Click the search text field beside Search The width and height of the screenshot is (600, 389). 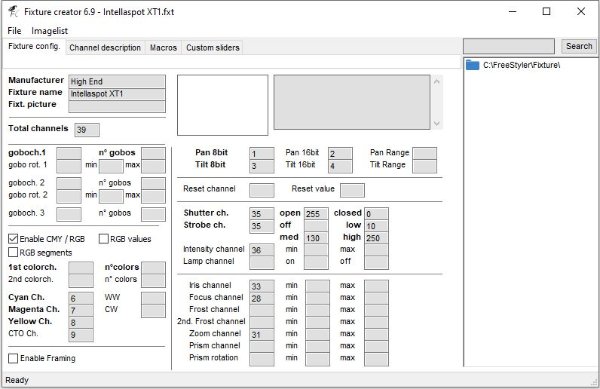[x=509, y=46]
